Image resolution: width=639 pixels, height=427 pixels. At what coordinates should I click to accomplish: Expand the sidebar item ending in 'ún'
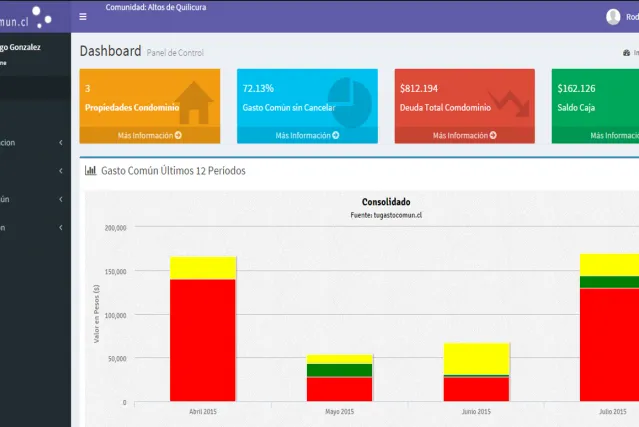click(35, 199)
